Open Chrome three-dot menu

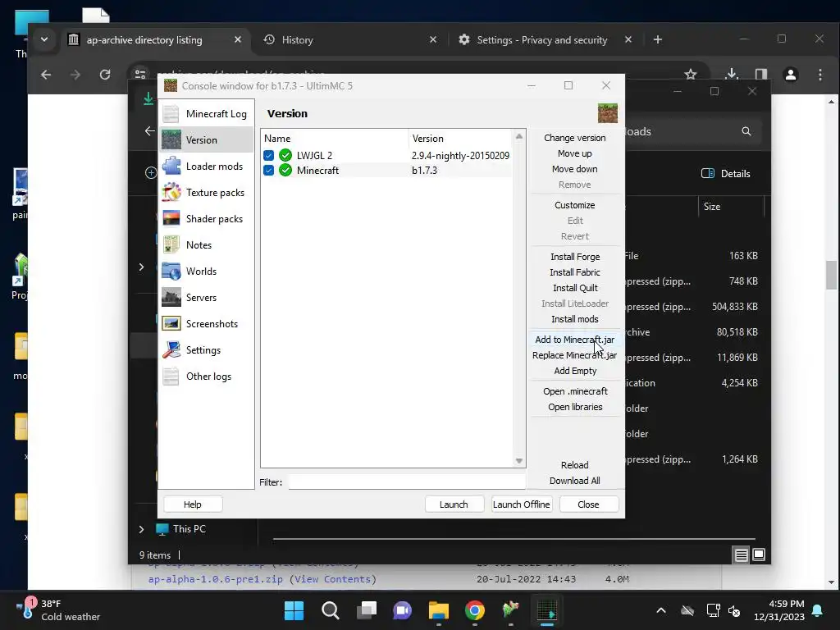coord(820,75)
